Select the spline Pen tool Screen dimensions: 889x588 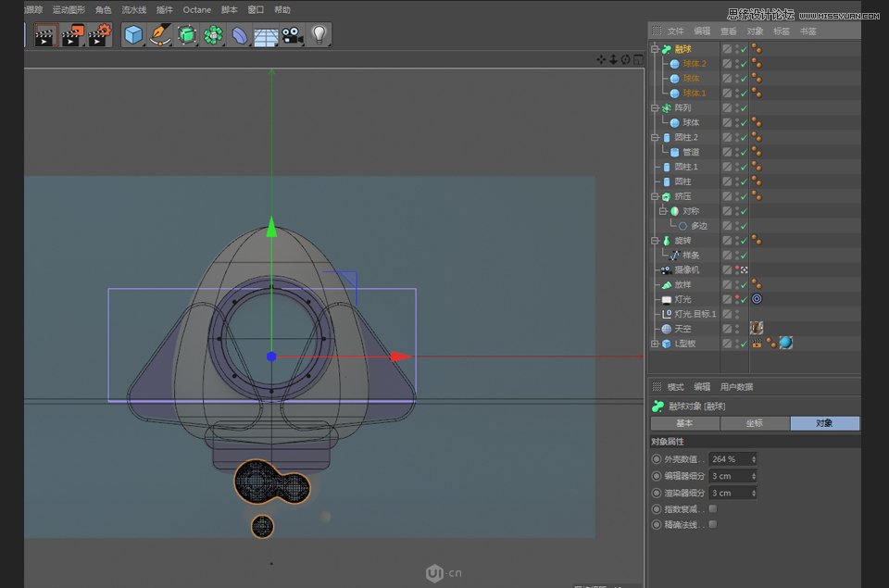pyautogui.click(x=161, y=35)
